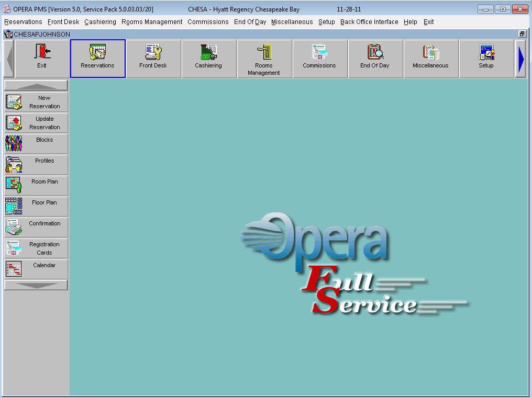Open the Cashiering menu
The height and width of the screenshot is (398, 532).
100,22
